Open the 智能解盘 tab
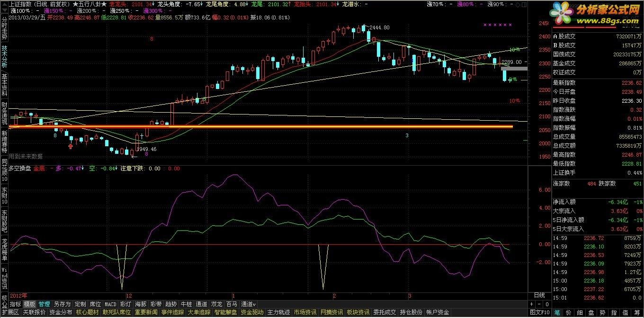The width and height of the screenshot is (644, 318). click(225, 312)
